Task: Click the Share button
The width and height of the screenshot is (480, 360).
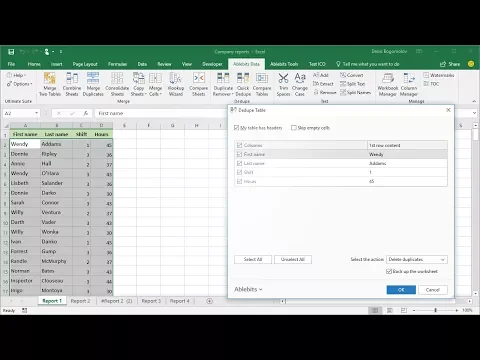Action: 450,64
